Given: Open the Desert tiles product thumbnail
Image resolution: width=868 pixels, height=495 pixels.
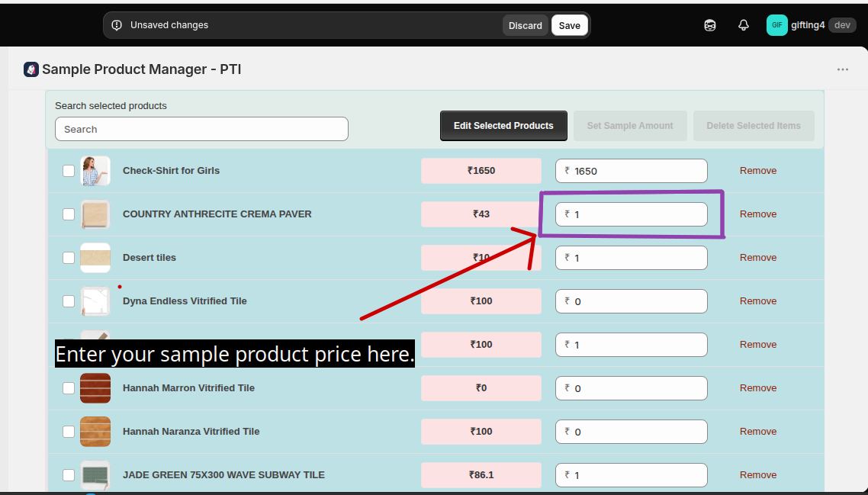Looking at the screenshot, I should pyautogui.click(x=95, y=258).
